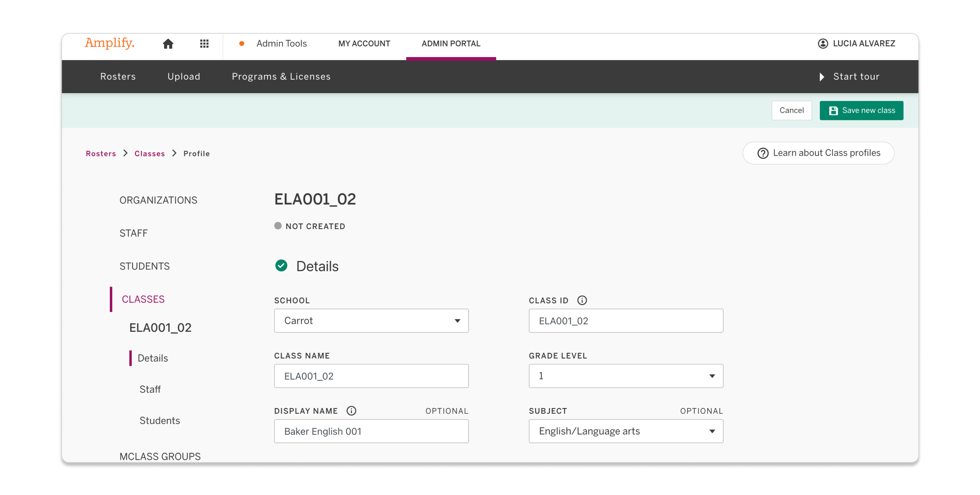Viewport: 980px width, 495px height.
Task: Open the Programs & Licenses menu
Action: [281, 76]
